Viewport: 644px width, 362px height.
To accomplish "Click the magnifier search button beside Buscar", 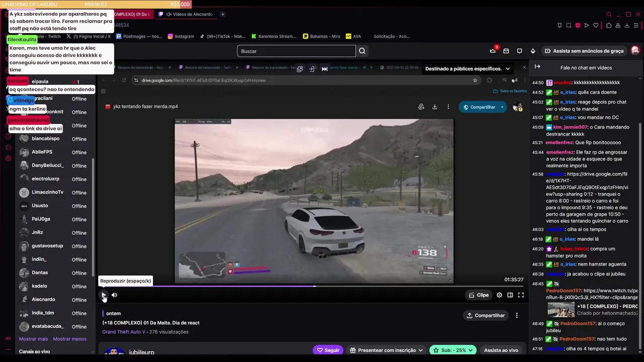I will tap(362, 51).
